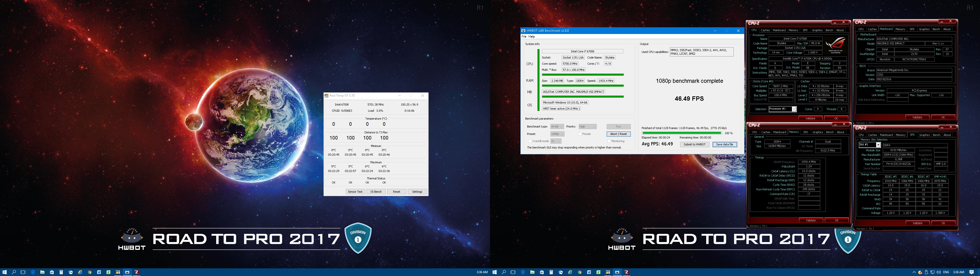This screenshot has width=980, height=276.
Task: Switch to SPD tab in CPU-Z memory window
Action: pos(806,132)
